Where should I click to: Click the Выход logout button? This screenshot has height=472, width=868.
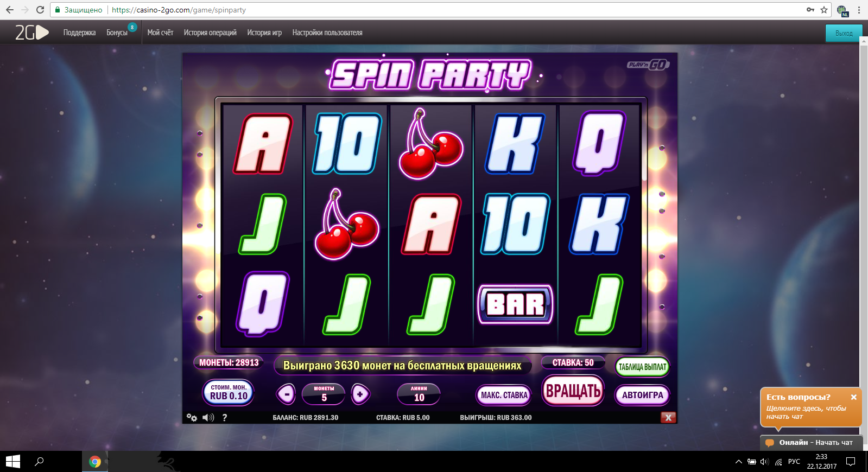pyautogui.click(x=843, y=33)
